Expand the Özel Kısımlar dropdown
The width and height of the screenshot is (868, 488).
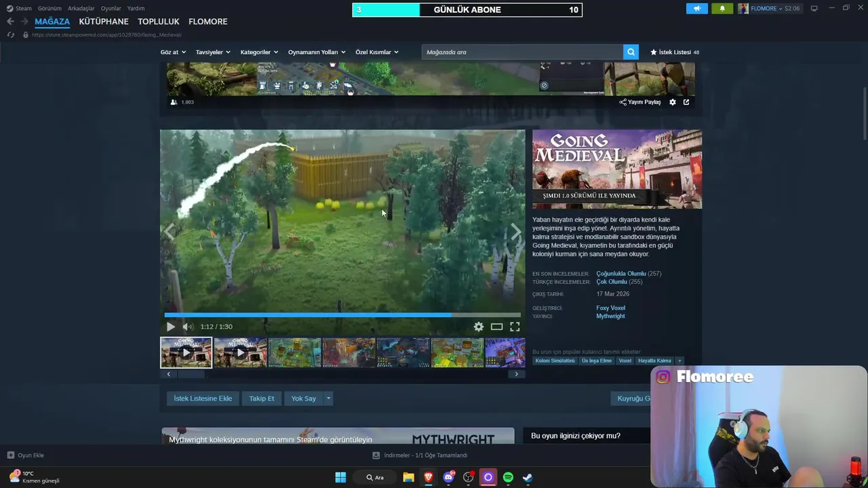(377, 52)
